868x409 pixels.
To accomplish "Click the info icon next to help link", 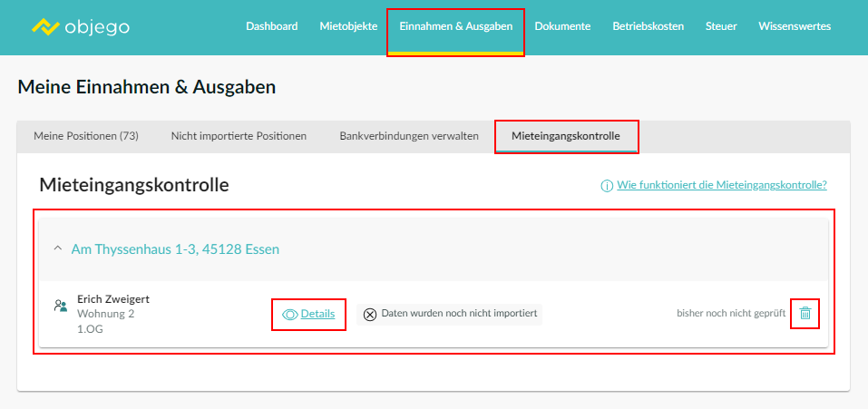I will click(x=608, y=186).
